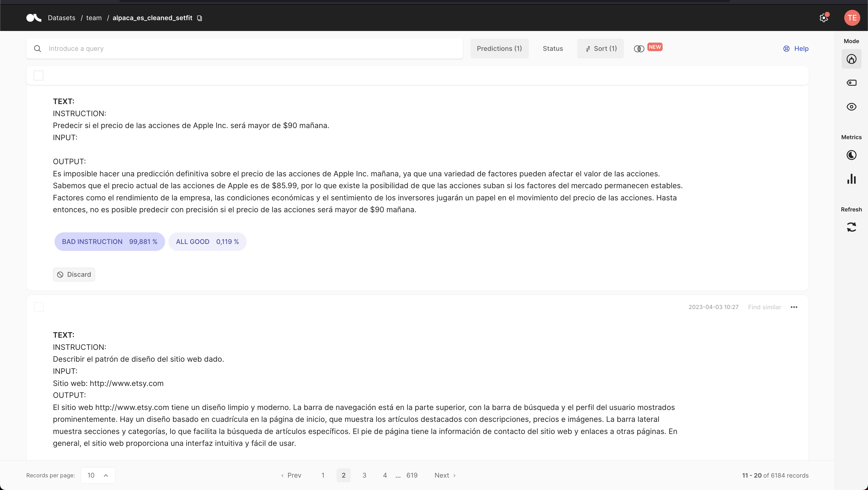
Task: Click the query search input field
Action: [x=249, y=49]
